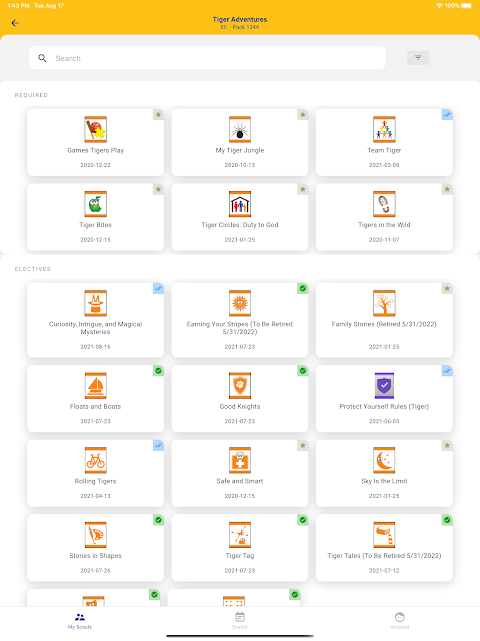The height and width of the screenshot is (641, 480).
Task: Select the My Tiger Jungle spider icon
Action: [240, 129]
